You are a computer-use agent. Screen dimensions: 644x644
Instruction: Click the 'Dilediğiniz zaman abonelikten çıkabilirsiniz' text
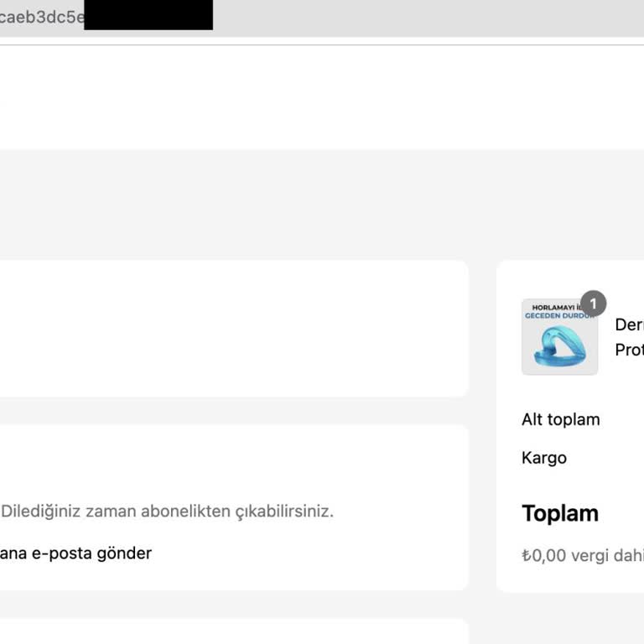pos(167,512)
